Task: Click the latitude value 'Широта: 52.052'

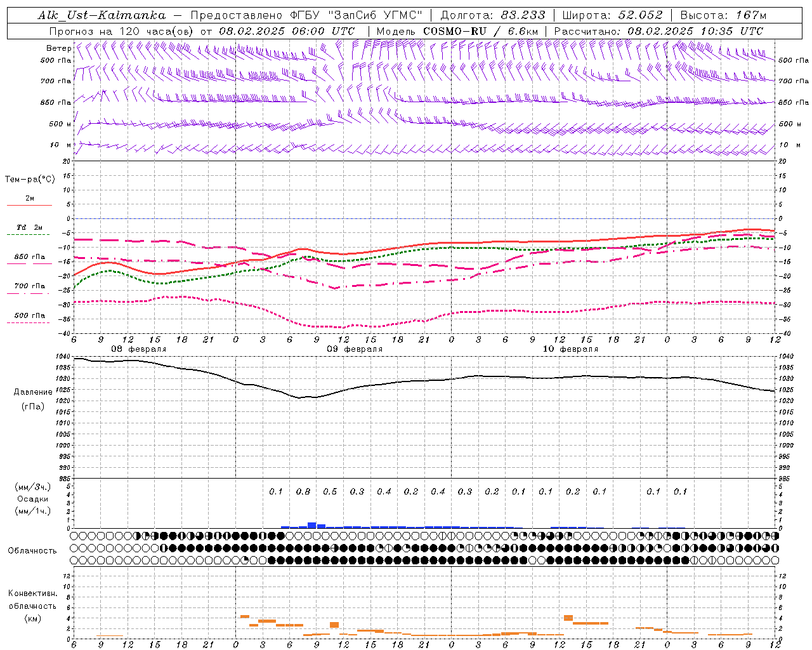Action: click(x=613, y=15)
